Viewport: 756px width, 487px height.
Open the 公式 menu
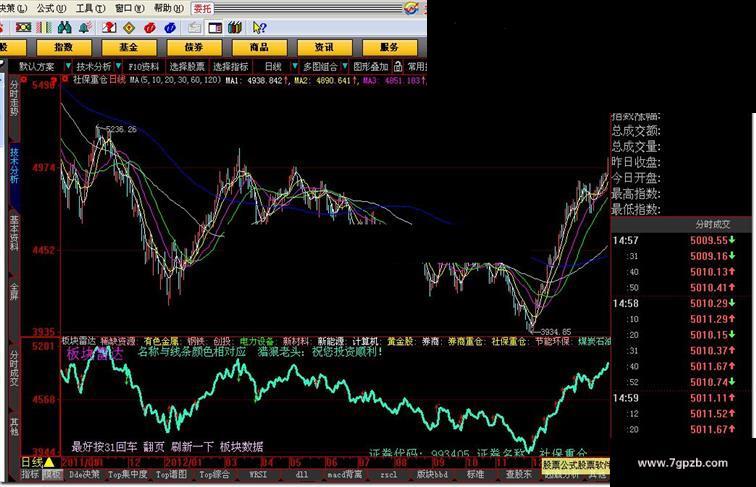(51, 9)
